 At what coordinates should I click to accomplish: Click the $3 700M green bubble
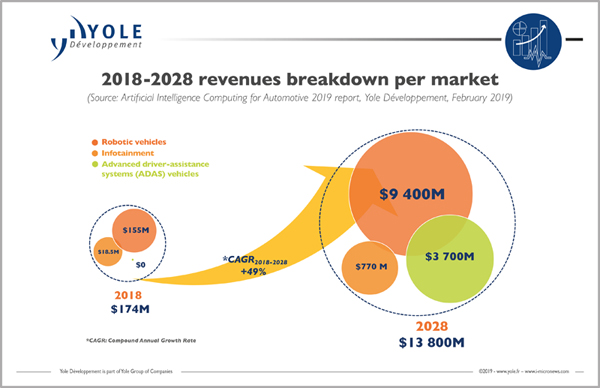pyautogui.click(x=450, y=259)
